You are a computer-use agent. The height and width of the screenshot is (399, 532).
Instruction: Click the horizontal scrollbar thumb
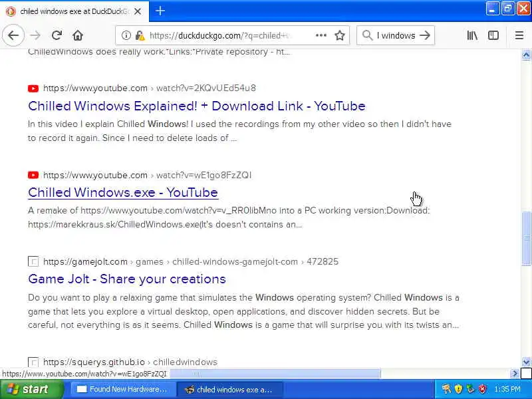pos(275,374)
